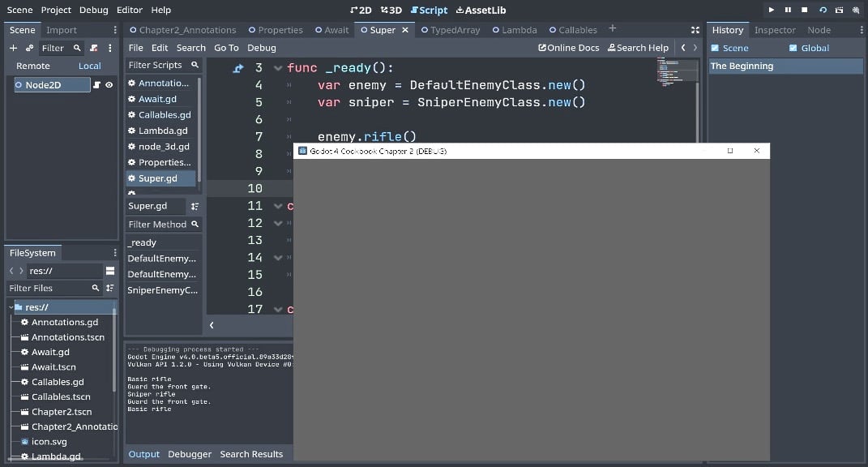Open FileSystem dock options menu
This screenshot has width=868, height=467.
coord(115,253)
